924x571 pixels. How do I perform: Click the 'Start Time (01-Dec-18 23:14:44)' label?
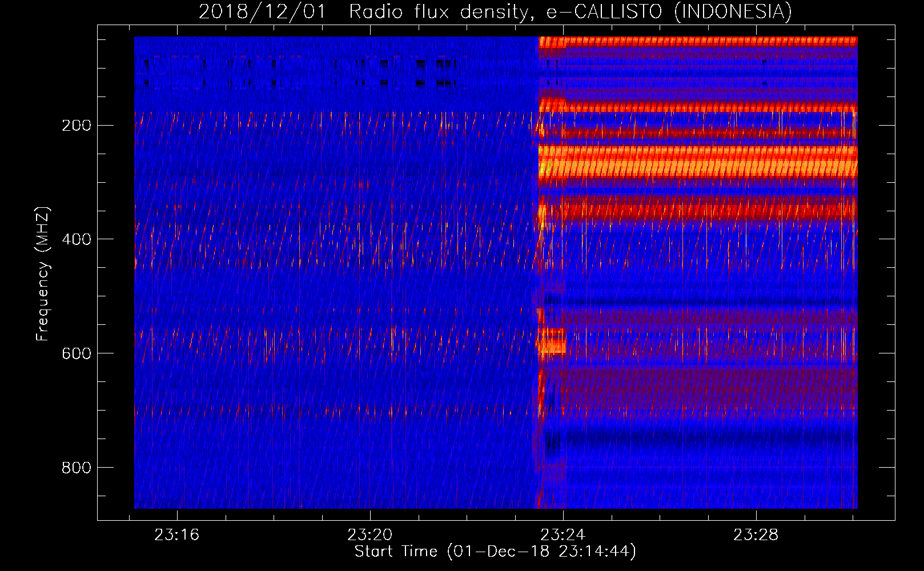[x=495, y=552]
